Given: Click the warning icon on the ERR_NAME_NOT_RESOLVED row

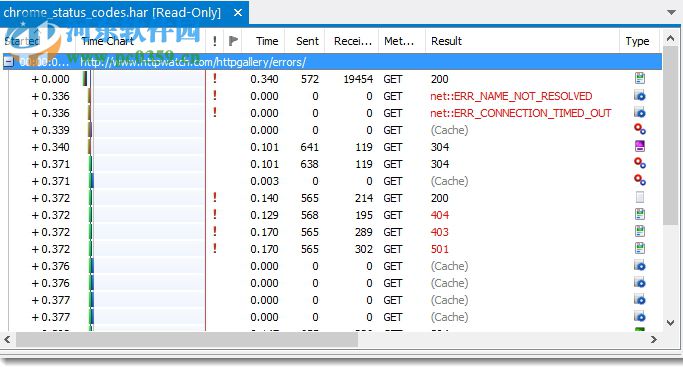Looking at the screenshot, I should click(x=215, y=96).
